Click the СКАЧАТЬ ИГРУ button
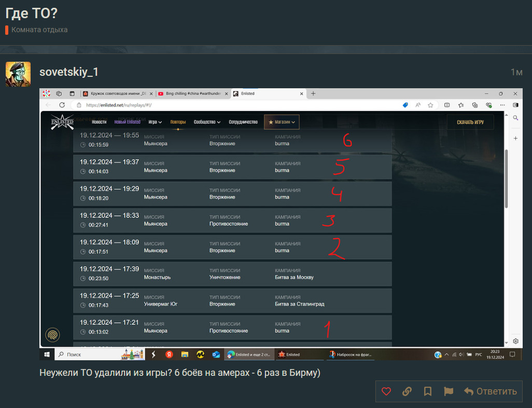Image resolution: width=532 pixels, height=408 pixels. pos(470,122)
